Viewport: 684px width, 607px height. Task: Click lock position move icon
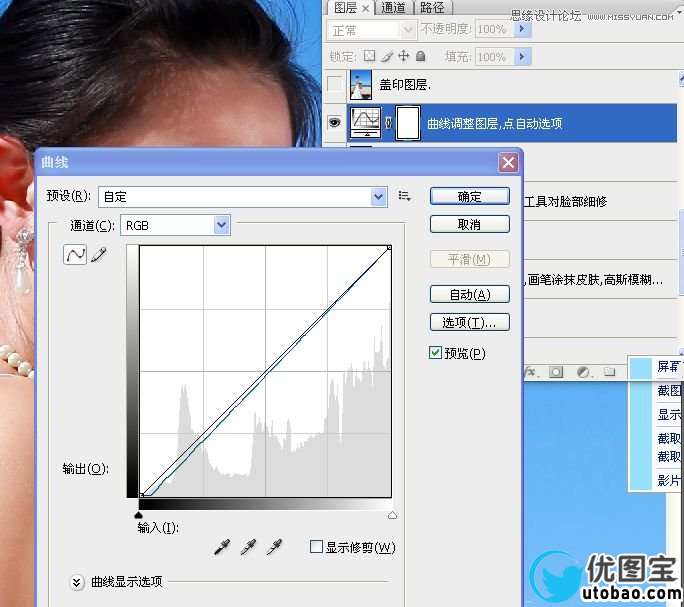click(404, 56)
